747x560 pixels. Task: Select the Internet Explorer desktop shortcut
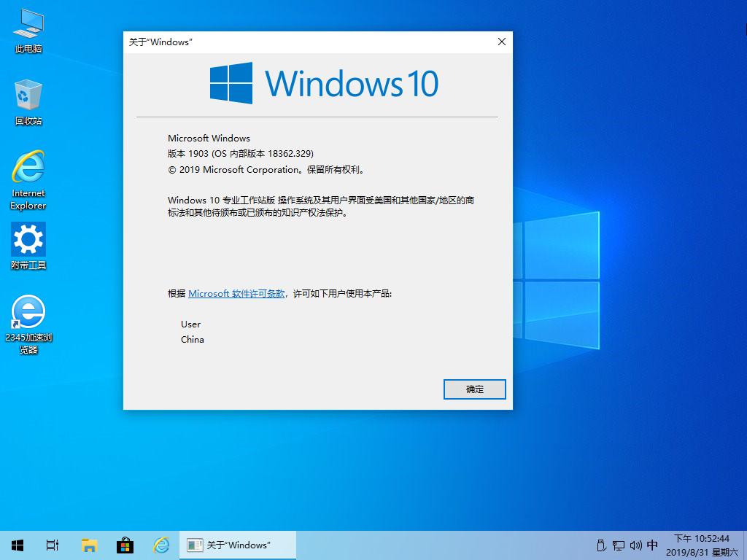point(28,180)
